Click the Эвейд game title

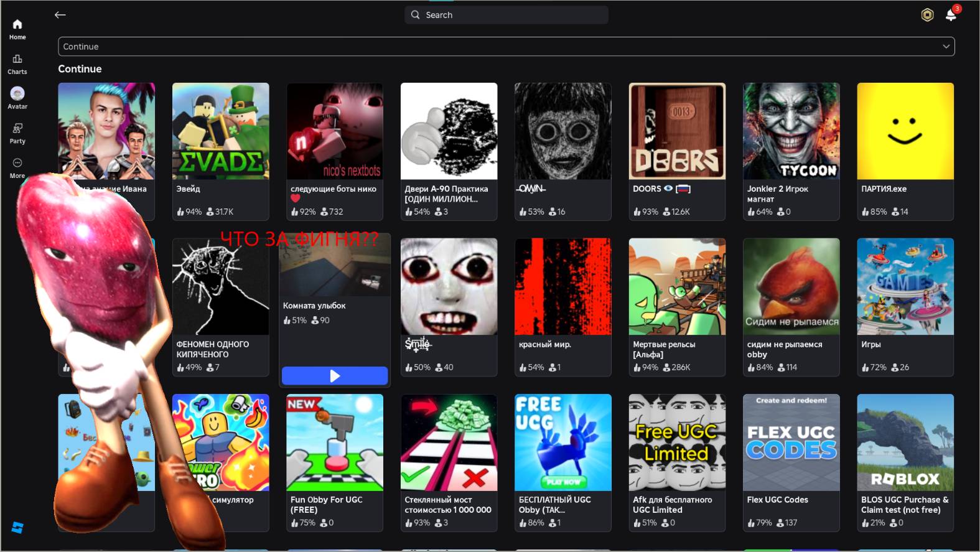click(189, 189)
